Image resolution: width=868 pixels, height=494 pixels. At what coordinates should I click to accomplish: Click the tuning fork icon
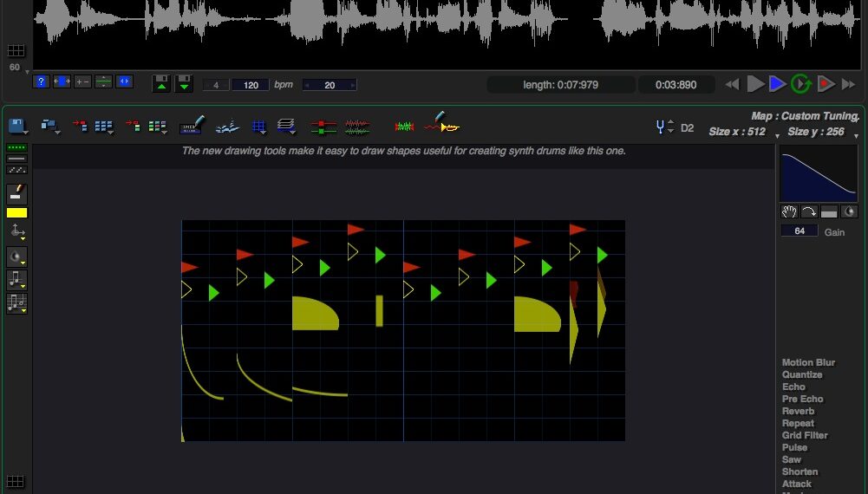click(663, 127)
